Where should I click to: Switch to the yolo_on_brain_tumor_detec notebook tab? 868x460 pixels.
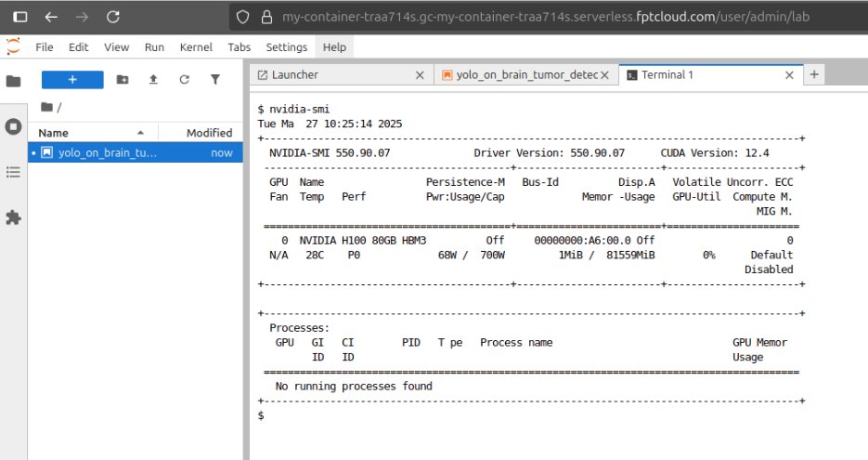coord(525,75)
